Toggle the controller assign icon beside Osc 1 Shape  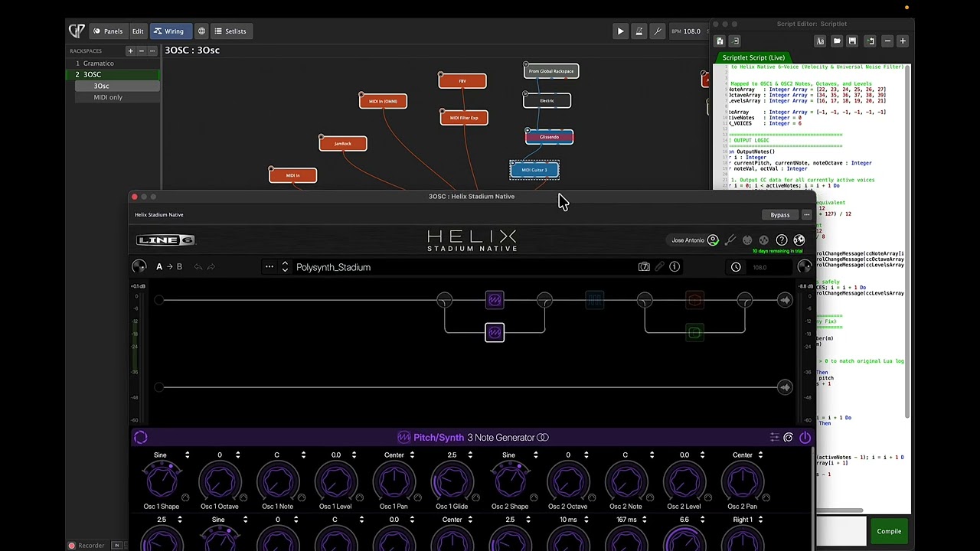click(185, 497)
